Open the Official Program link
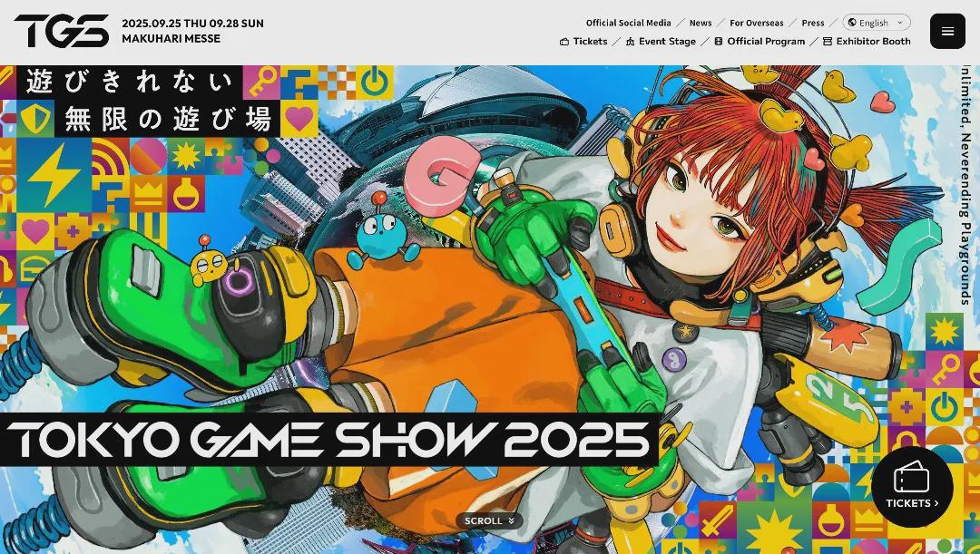The height and width of the screenshot is (554, 980). pyautogui.click(x=766, y=42)
